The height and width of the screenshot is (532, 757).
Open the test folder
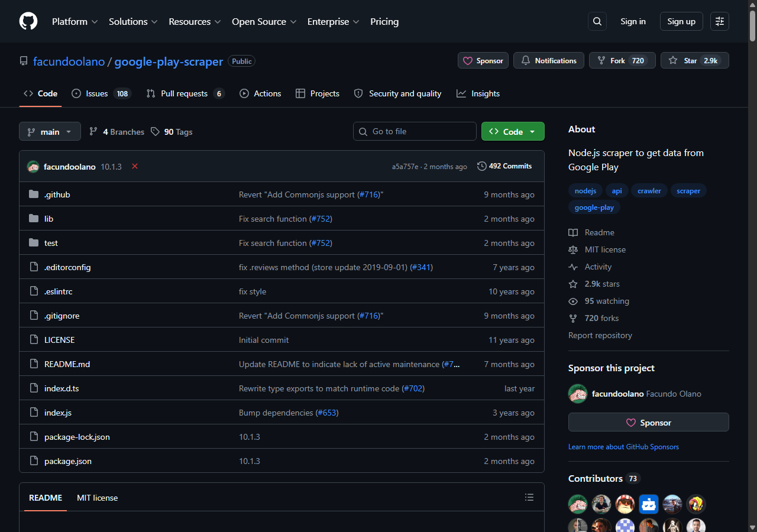tap(51, 243)
